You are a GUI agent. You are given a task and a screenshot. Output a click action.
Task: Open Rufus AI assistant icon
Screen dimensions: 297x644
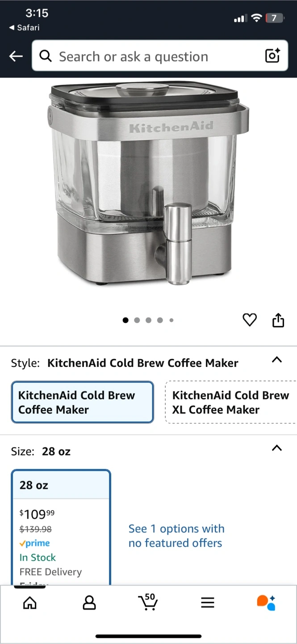click(266, 602)
